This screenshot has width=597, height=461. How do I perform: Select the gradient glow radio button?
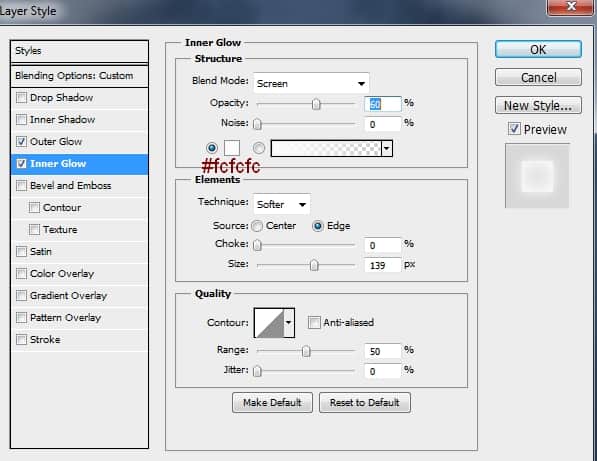(259, 148)
